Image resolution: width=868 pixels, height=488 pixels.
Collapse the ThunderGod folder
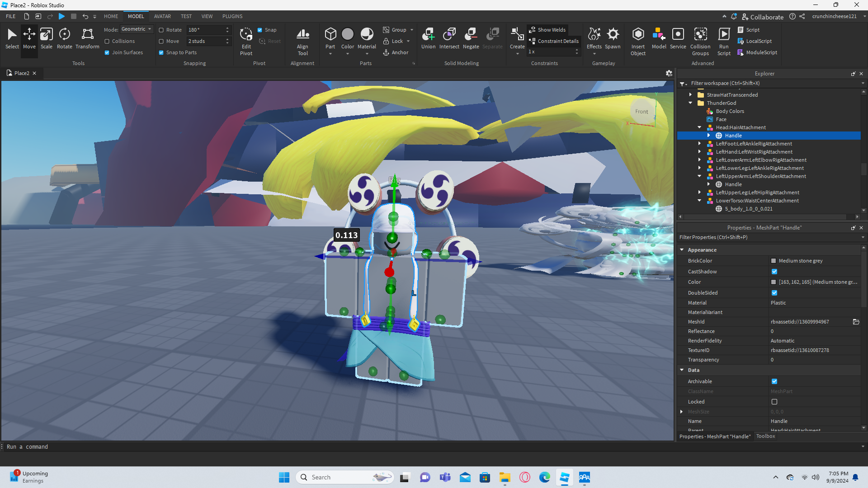[690, 103]
